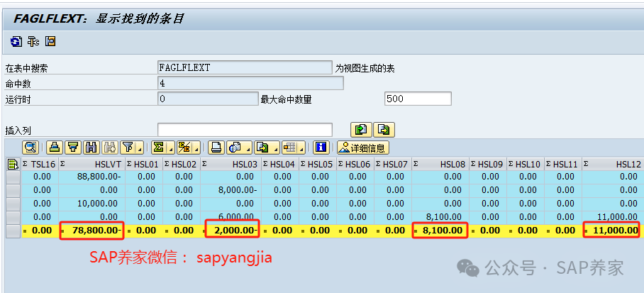Screen dimensions: 644x293
Task: Click the Choose Layout grid icon
Action: 290,147
